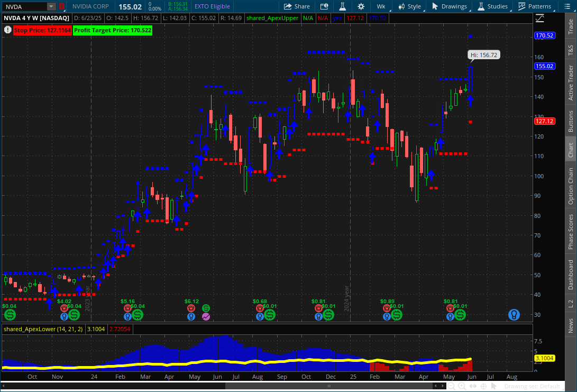Viewport: 577px width, 392px height.
Task: Click the small green dollar icon above split marker
Action: (x=206, y=308)
